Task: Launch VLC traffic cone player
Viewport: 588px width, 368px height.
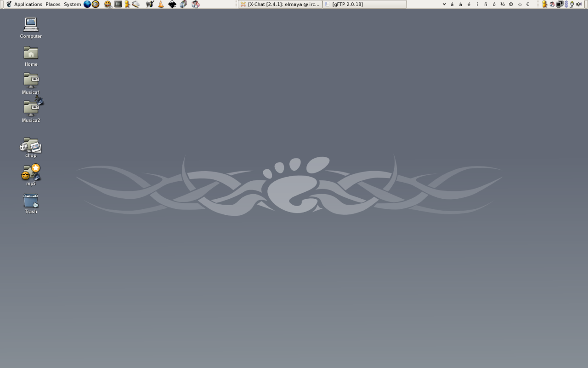Action: point(161,4)
